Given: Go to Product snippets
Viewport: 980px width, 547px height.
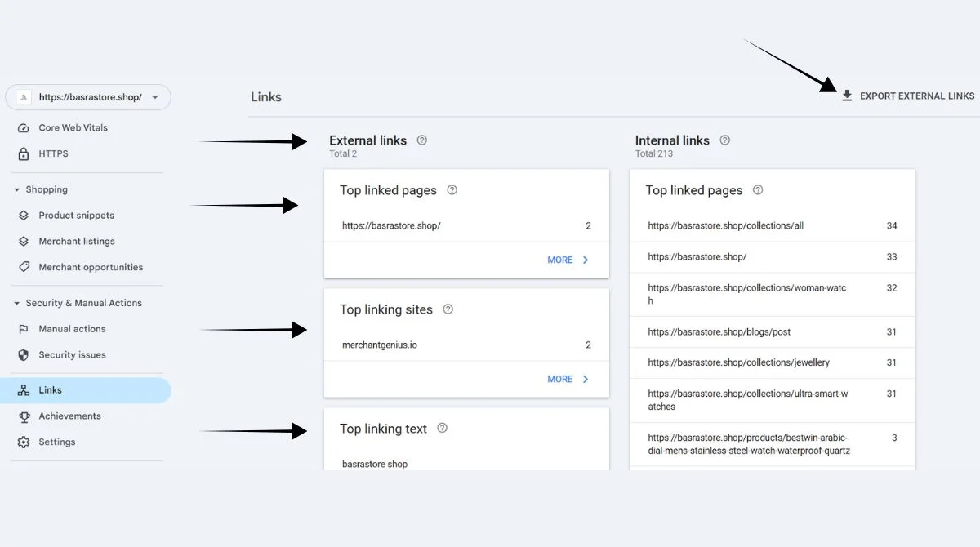Looking at the screenshot, I should coord(77,216).
